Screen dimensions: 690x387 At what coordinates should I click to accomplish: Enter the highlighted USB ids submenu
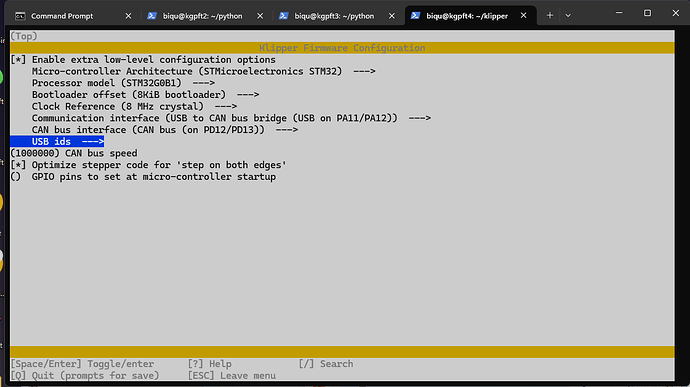pyautogui.click(x=57, y=141)
